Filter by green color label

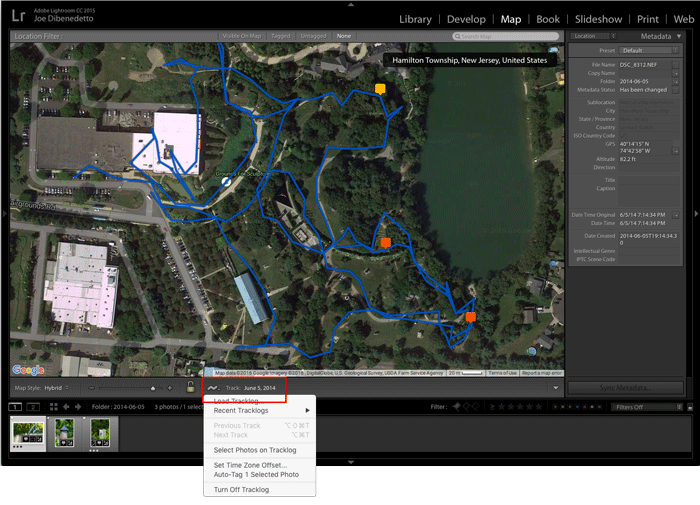coord(570,407)
